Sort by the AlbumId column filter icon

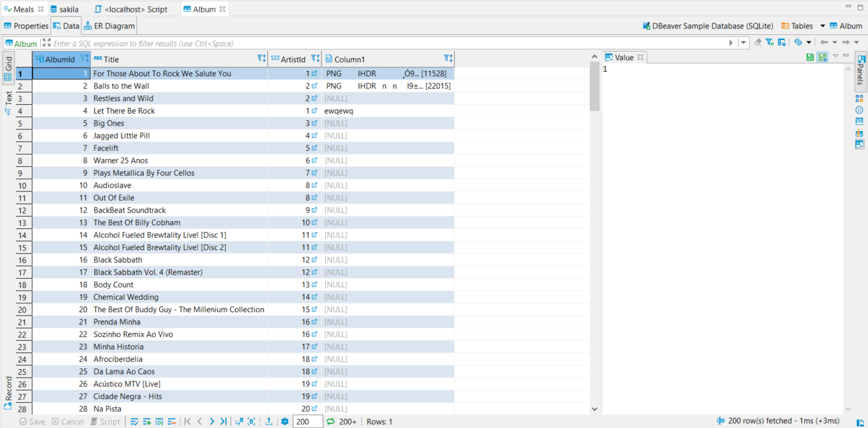click(84, 58)
